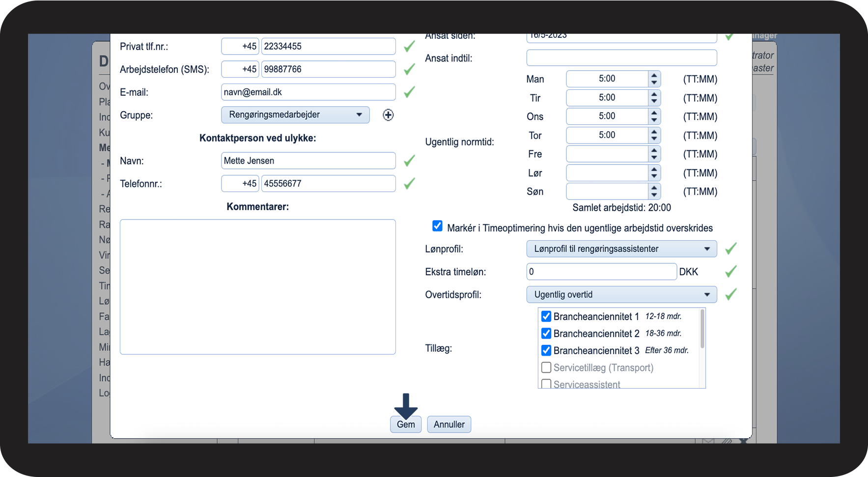The width and height of the screenshot is (868, 477).
Task: Click the contact person Navn field
Action: (x=308, y=161)
